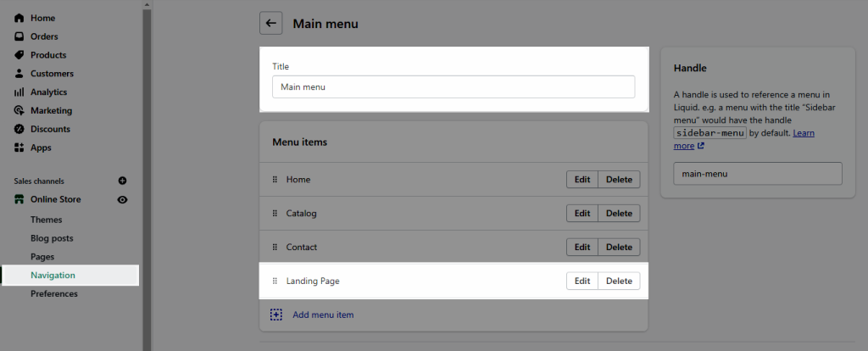
Task: Edit the Landing Page menu item
Action: point(581,281)
